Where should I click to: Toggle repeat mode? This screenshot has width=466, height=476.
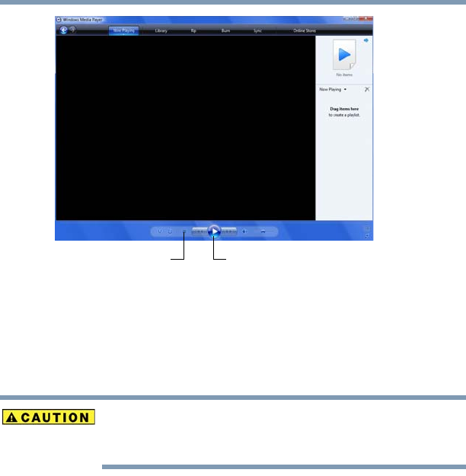tap(170, 232)
